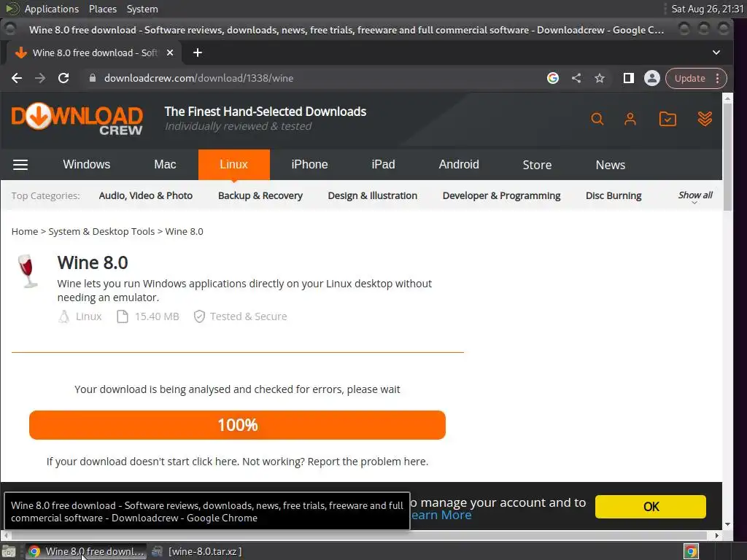Reload the page with the refresh icon
Image resolution: width=747 pixels, height=560 pixels.
click(63, 78)
